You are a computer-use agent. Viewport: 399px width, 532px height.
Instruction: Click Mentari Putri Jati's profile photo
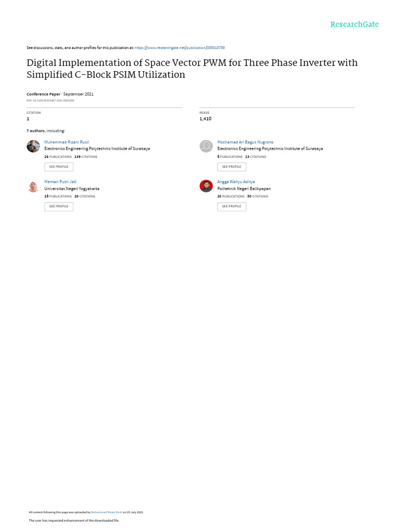(x=33, y=187)
